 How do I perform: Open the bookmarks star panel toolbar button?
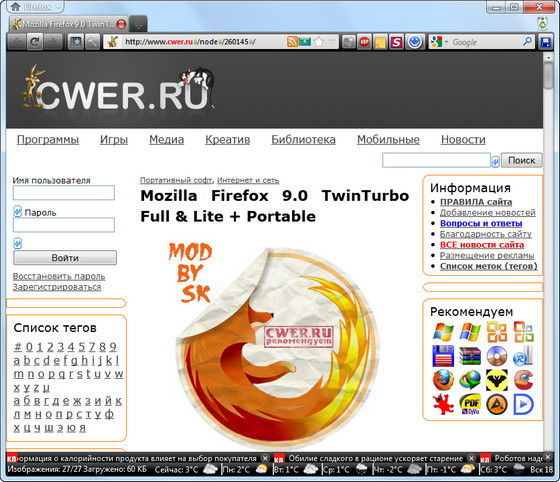click(x=75, y=42)
